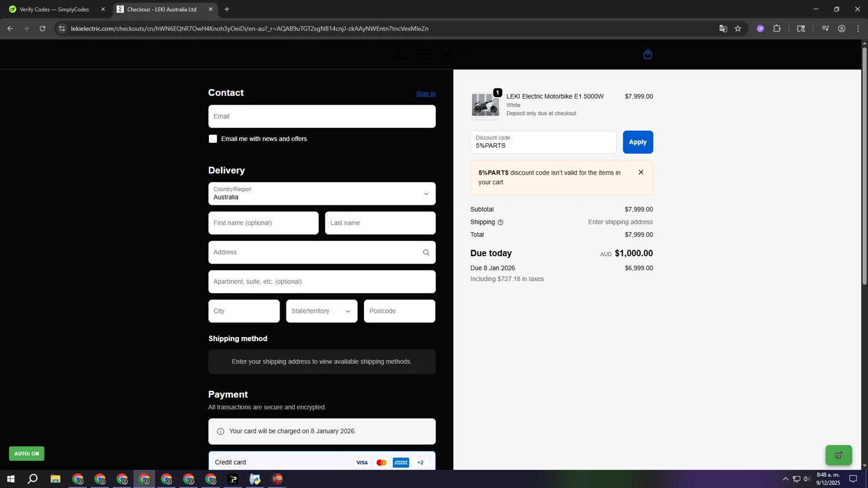Open the shopping bag cart icon
868x488 pixels.
click(648, 54)
